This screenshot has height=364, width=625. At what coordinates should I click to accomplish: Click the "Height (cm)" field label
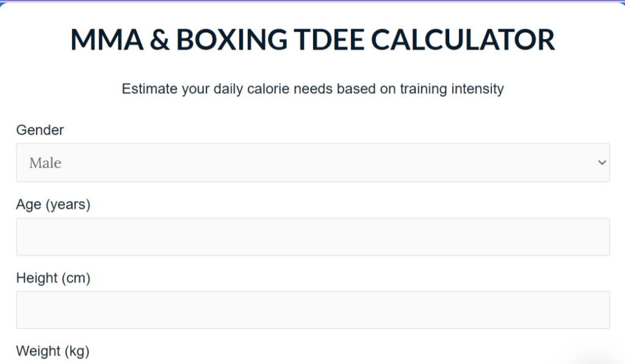coord(53,279)
